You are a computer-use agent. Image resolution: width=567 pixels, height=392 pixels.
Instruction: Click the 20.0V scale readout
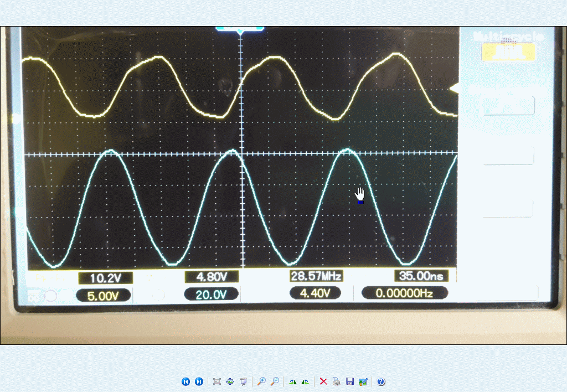point(211,295)
